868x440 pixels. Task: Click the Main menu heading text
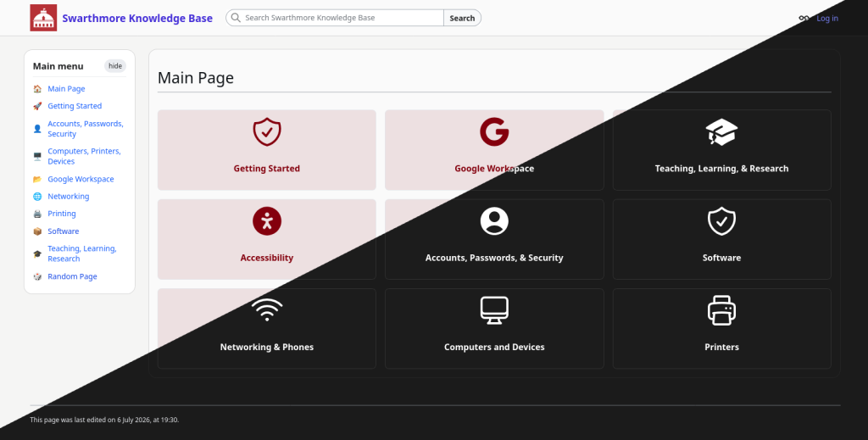58,66
